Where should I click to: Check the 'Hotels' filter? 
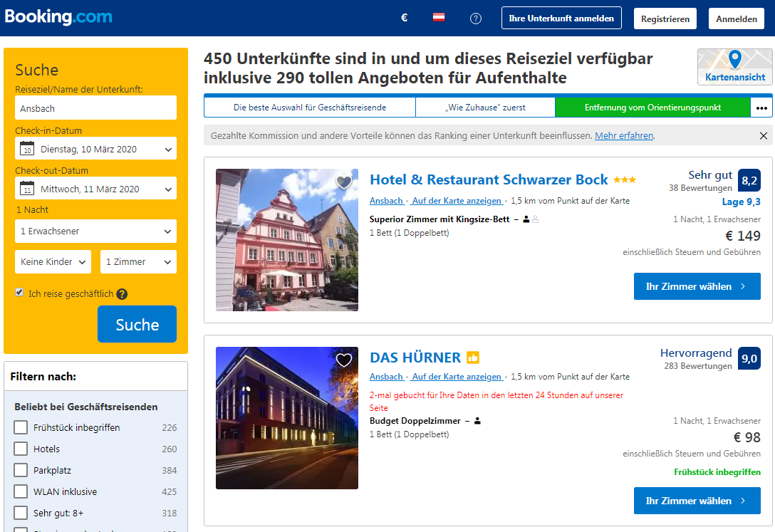[x=21, y=449]
